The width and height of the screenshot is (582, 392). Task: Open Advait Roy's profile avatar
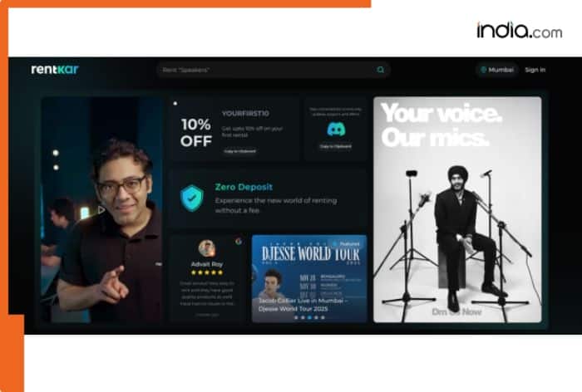point(207,248)
